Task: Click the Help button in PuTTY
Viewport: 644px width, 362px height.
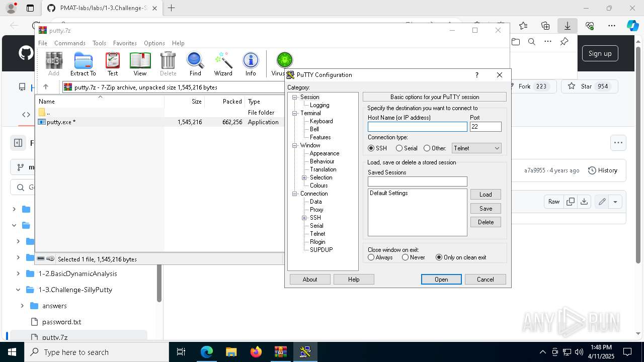Action: coord(354,280)
